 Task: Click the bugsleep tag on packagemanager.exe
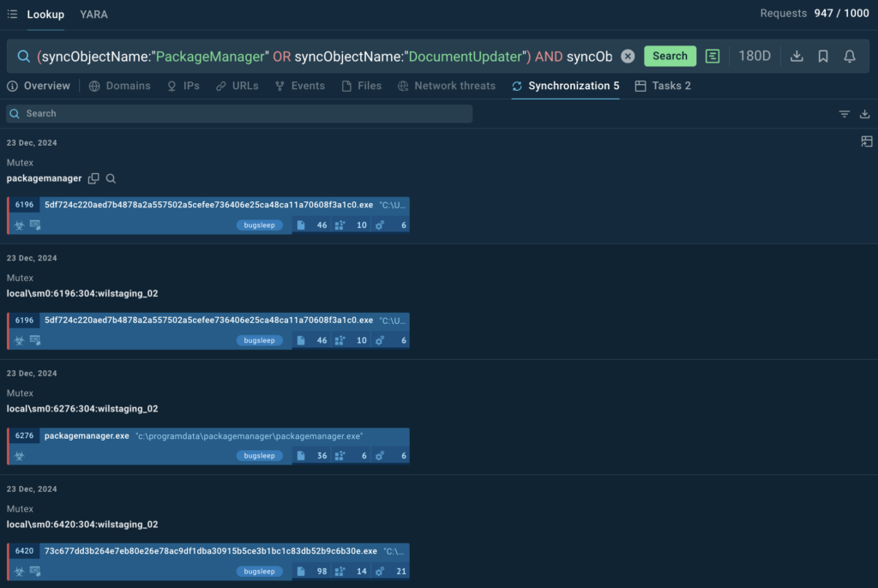(x=259, y=456)
